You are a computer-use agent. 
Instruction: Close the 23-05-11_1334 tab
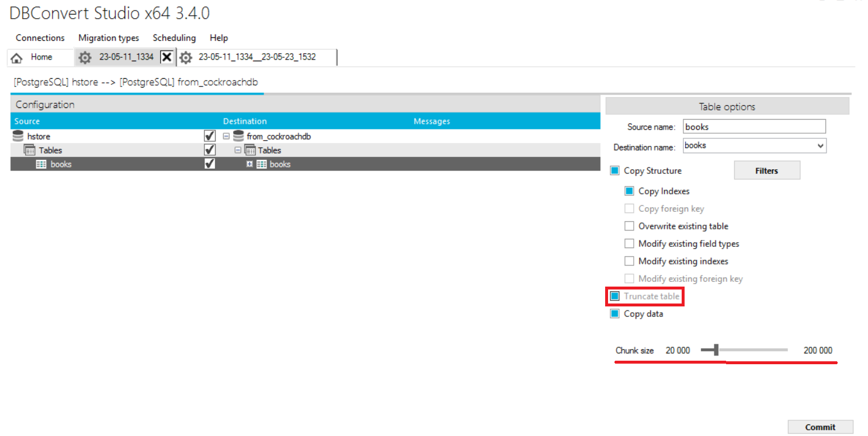(x=166, y=57)
